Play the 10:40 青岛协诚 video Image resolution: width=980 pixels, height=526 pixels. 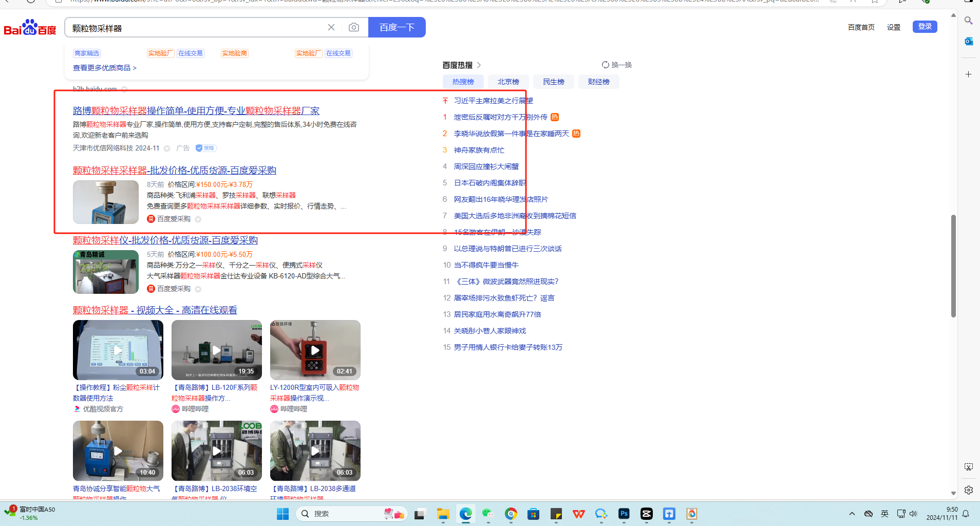(118, 450)
